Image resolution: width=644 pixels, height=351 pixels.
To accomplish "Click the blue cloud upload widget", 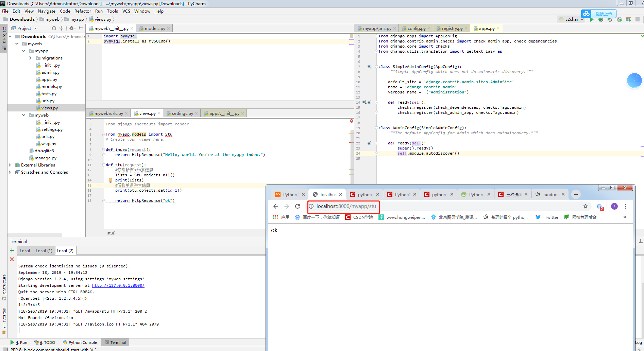I will 598,14.
